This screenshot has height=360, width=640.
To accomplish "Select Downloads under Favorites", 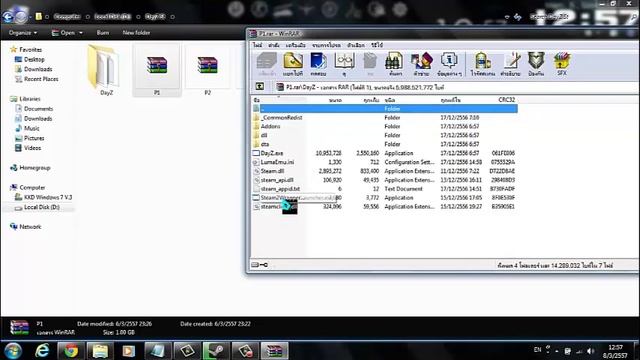I will [x=38, y=69].
